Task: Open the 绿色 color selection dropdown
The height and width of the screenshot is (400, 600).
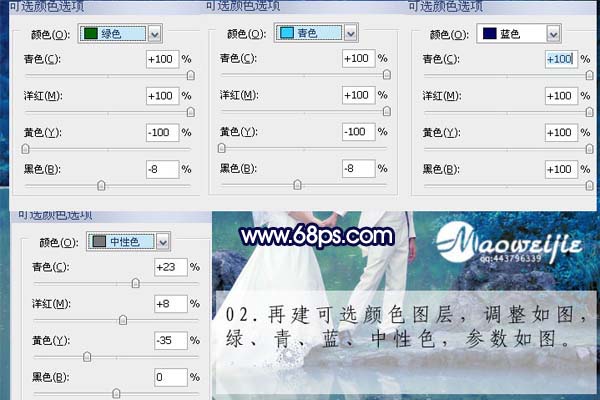Action: tap(154, 33)
